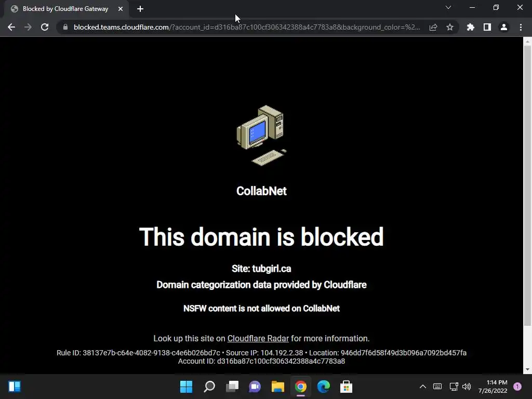
Task: Open Chrome extensions puzzle icon
Action: coord(471,27)
